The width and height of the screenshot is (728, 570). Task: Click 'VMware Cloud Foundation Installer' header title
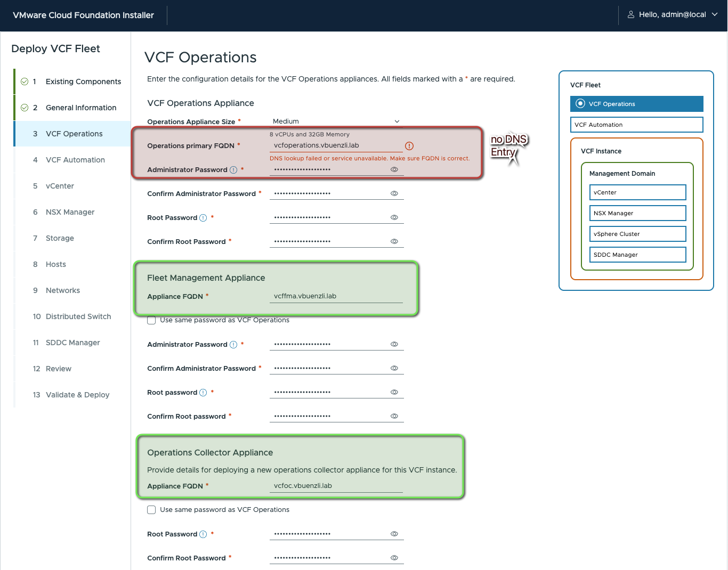(84, 15)
